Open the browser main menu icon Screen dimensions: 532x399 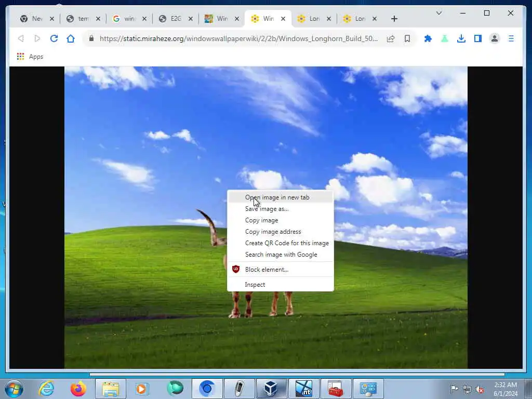(x=511, y=38)
